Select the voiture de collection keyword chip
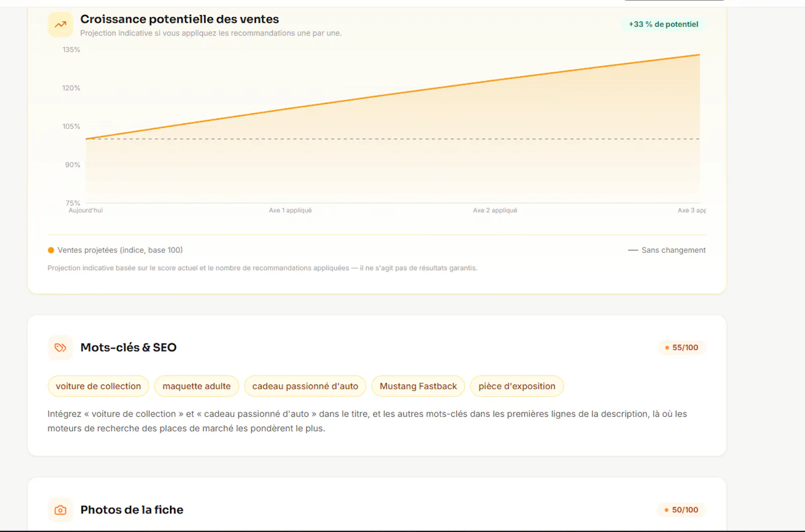 click(x=98, y=386)
